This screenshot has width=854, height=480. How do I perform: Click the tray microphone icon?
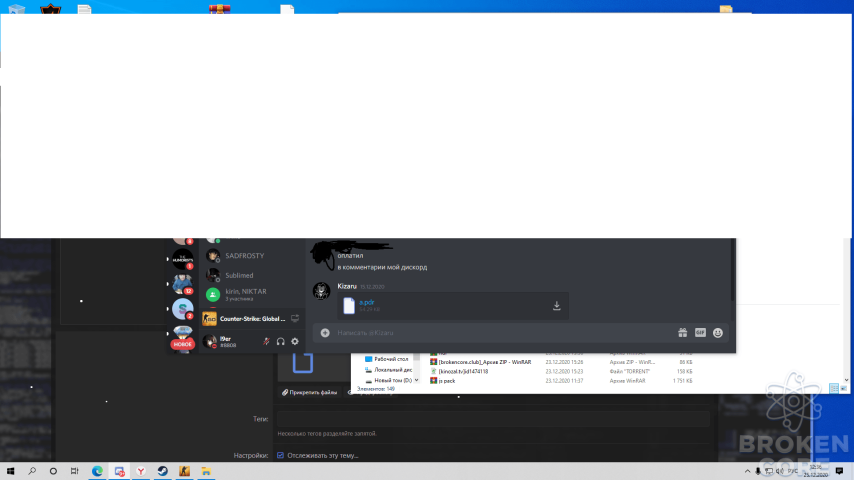pos(758,471)
